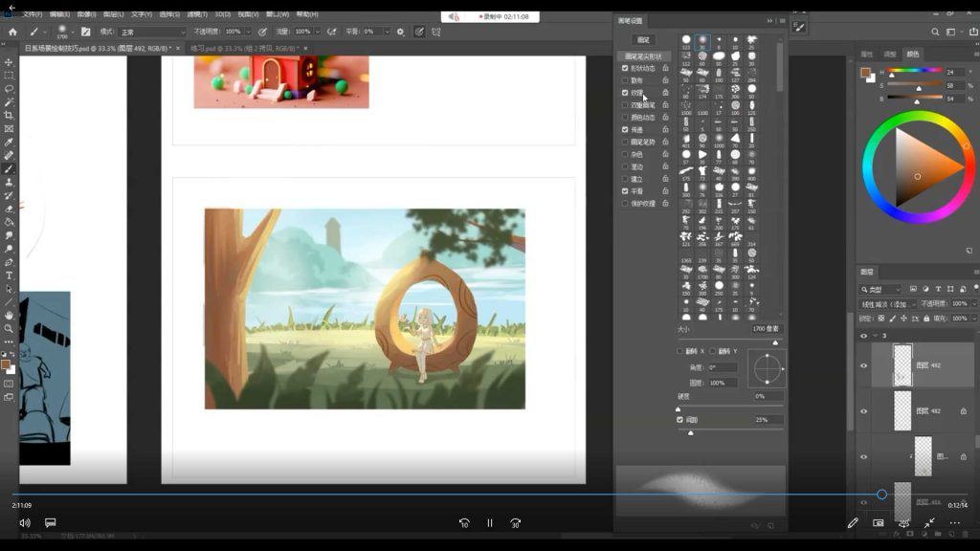Click the 画笔 (Brushes) button

(x=643, y=40)
